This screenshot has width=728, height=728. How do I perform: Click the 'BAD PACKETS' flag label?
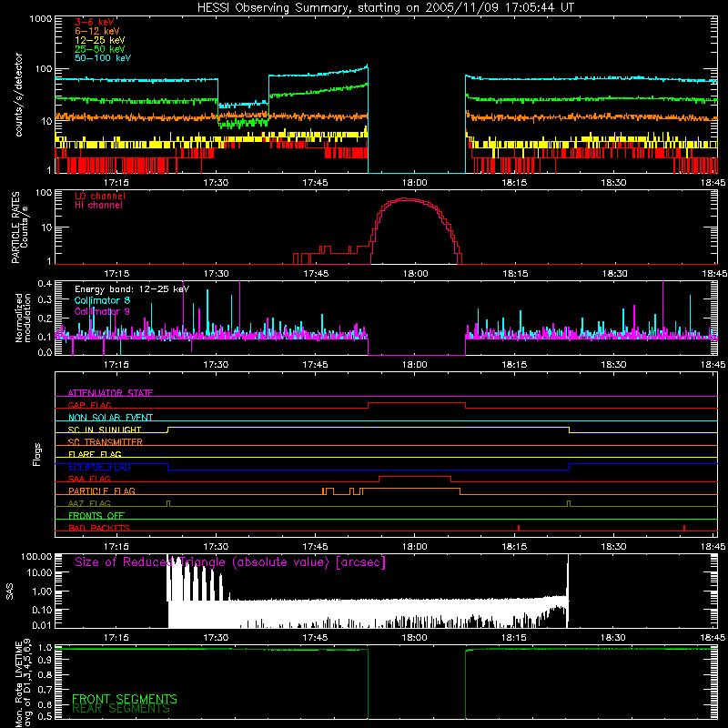point(99,528)
